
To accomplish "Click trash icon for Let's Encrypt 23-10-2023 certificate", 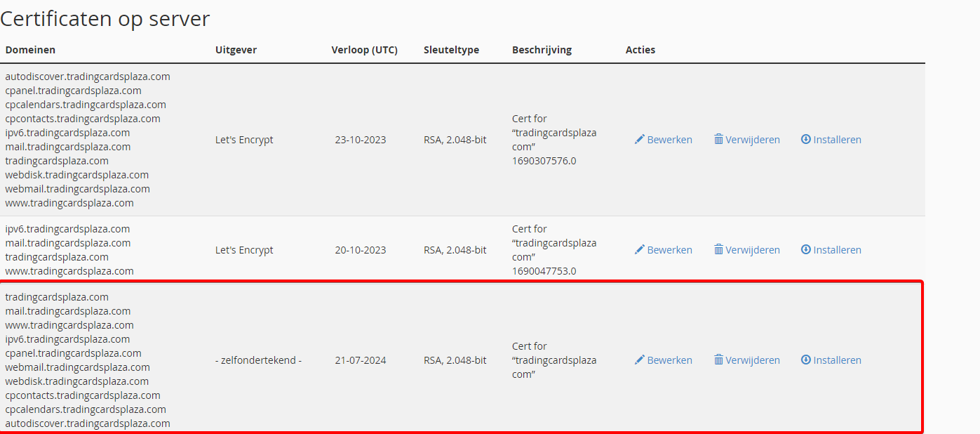I will (718, 140).
